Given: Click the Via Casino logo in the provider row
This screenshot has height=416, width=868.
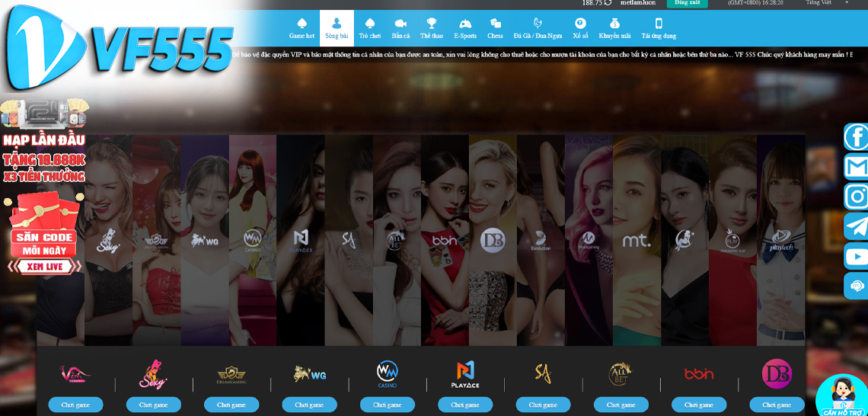Looking at the screenshot, I should [75, 374].
